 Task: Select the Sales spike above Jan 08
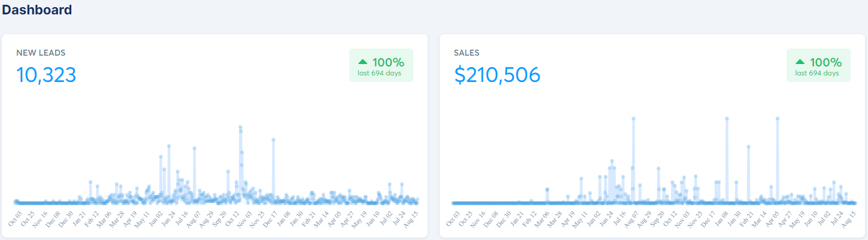click(727, 119)
